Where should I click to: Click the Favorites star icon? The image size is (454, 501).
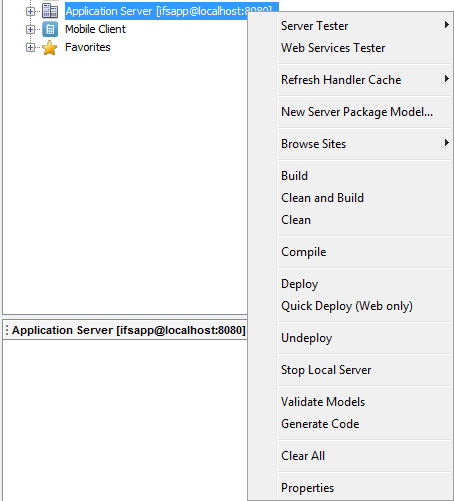tap(50, 47)
